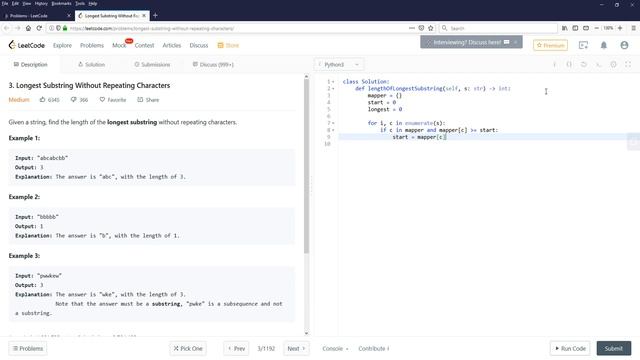Switch to the Description tab

[x=30, y=64]
